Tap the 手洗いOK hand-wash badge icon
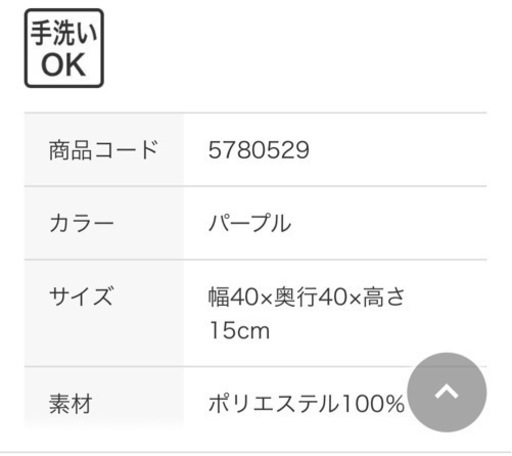The height and width of the screenshot is (456, 512). [64, 48]
